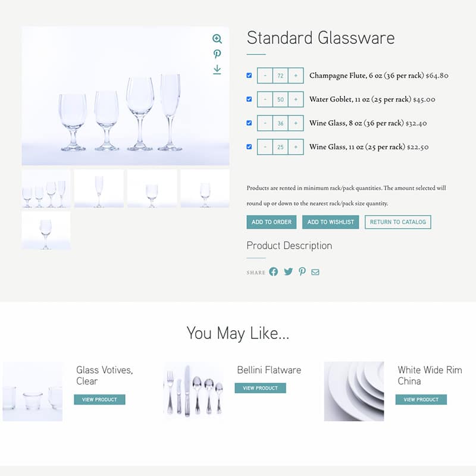Image resolution: width=476 pixels, height=476 pixels.
Task: Share by email envelope icon
Action: (x=315, y=272)
